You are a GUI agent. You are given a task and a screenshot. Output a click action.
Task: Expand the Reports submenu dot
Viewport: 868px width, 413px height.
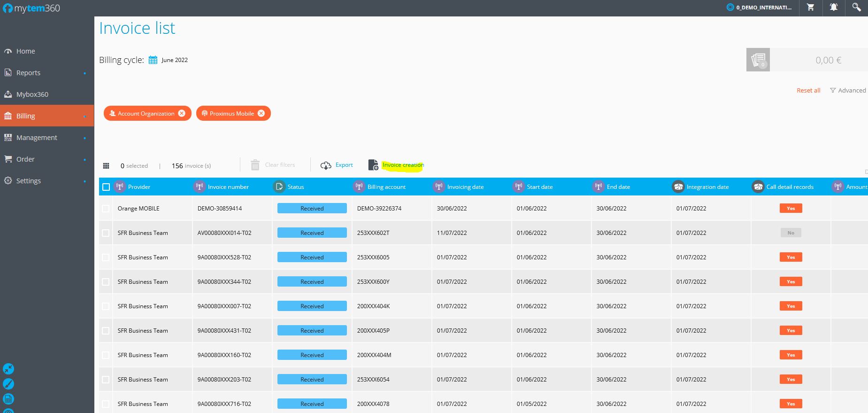click(x=84, y=73)
